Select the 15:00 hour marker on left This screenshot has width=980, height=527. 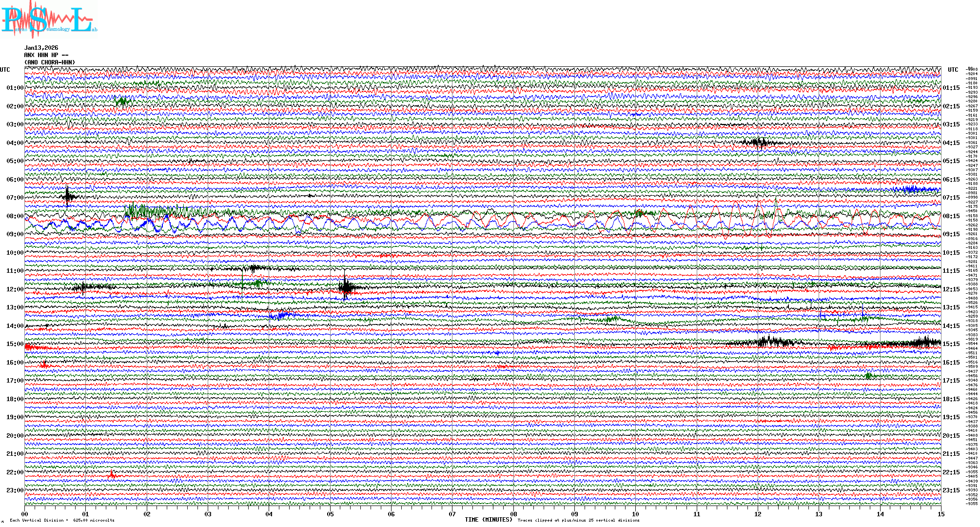(15, 344)
